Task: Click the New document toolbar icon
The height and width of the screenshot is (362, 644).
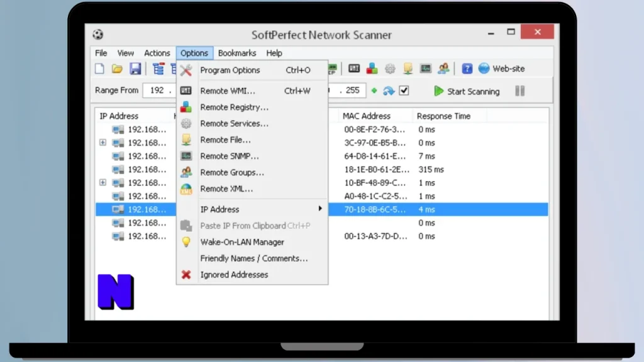Action: (99, 69)
